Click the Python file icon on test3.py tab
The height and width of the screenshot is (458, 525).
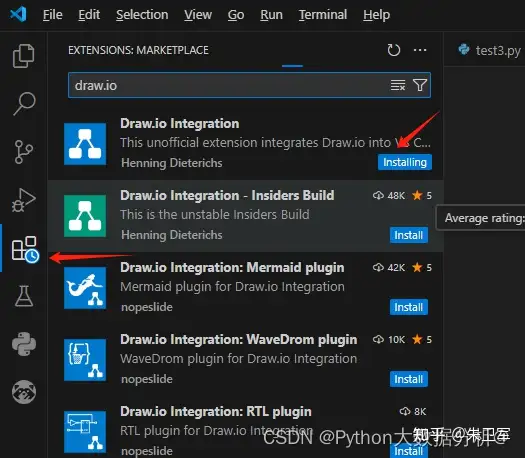click(x=464, y=50)
